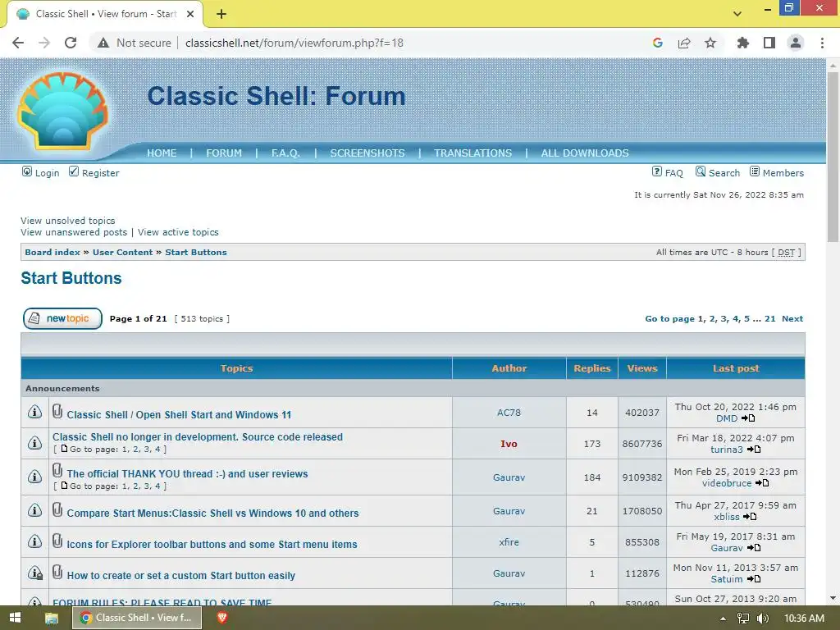This screenshot has width=840, height=630.
Task: Click the scrollbar down arrow
Action: (833, 598)
